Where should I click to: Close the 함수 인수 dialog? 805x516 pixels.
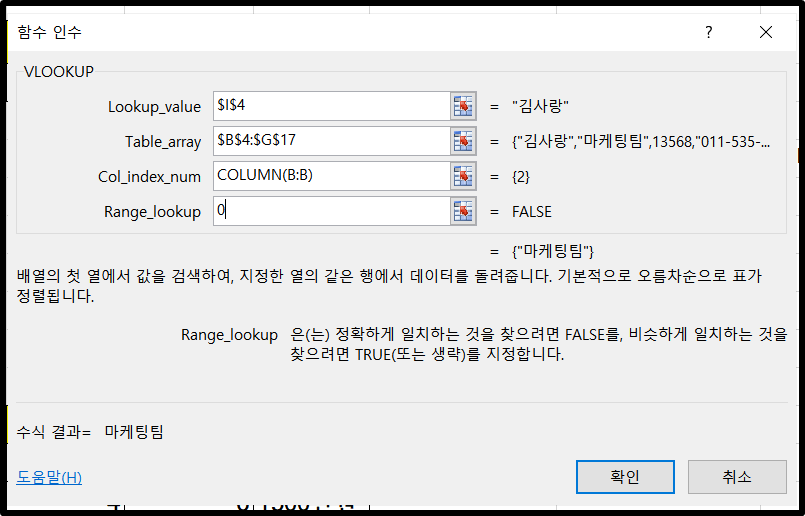click(x=765, y=32)
